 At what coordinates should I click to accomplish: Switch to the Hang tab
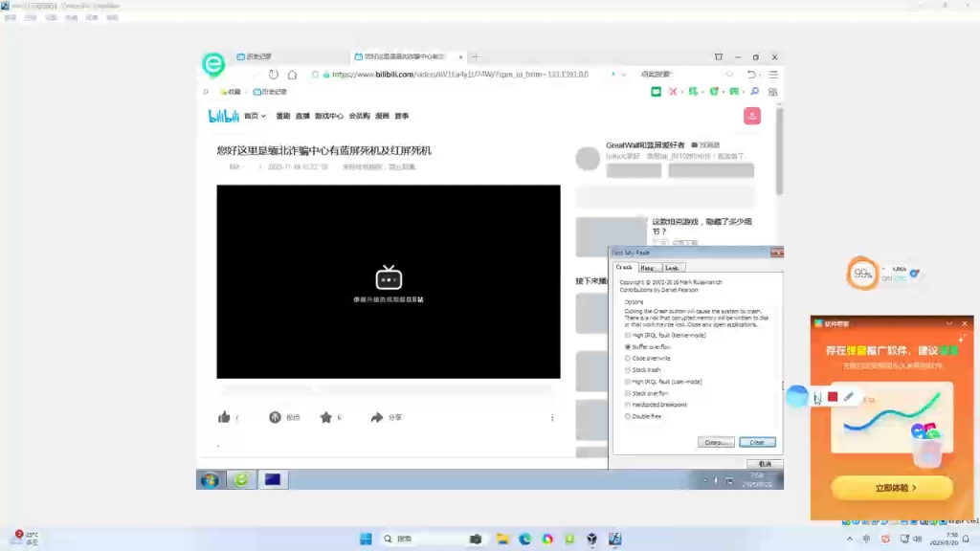(x=648, y=268)
